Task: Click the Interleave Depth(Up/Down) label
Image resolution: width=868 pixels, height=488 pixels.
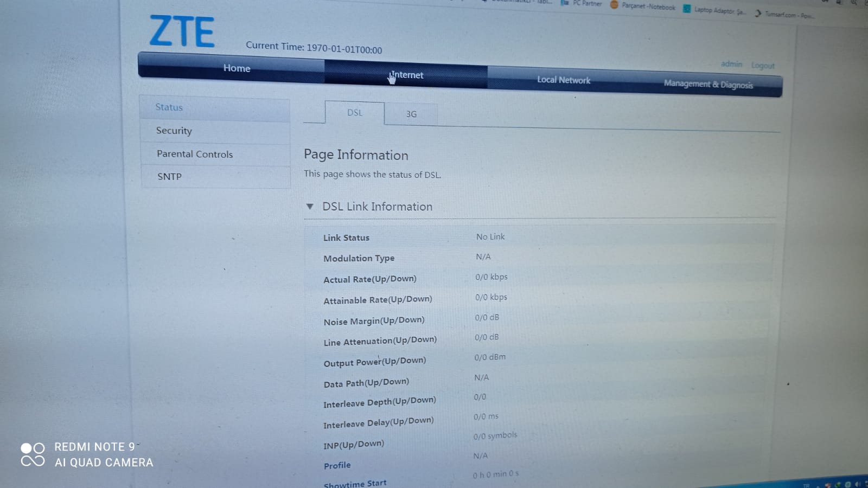Action: [x=379, y=402]
